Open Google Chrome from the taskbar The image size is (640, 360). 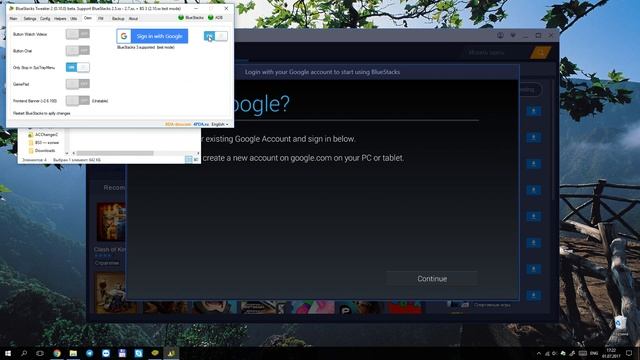point(57,353)
